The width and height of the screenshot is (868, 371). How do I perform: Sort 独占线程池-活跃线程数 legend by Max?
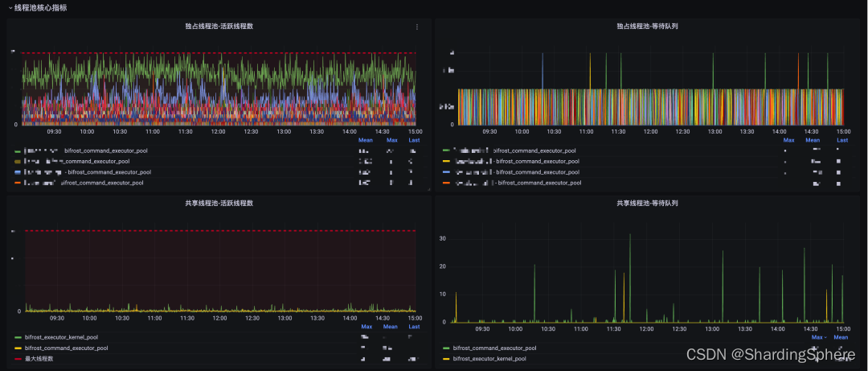click(x=392, y=140)
